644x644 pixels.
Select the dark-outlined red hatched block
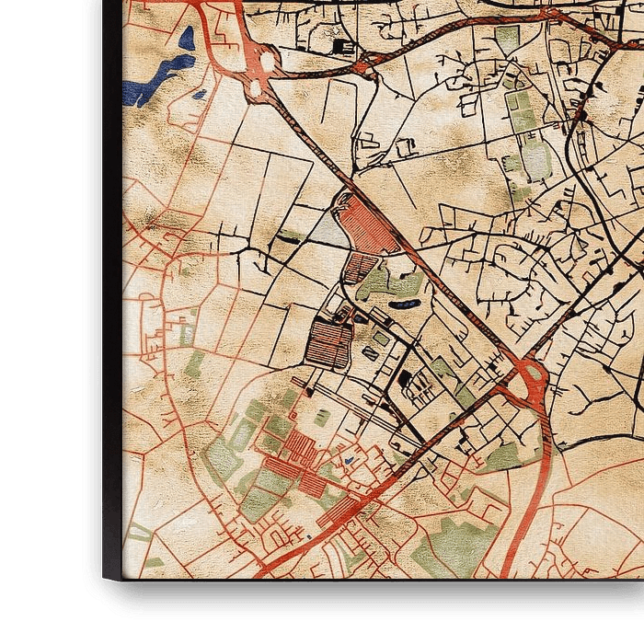328,342
